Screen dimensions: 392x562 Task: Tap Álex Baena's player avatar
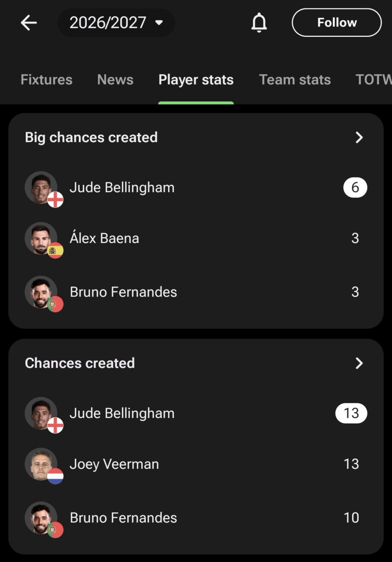pyautogui.click(x=41, y=238)
